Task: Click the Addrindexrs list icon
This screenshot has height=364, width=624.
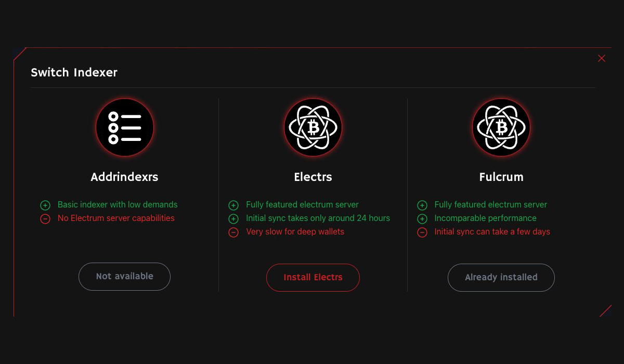Action: 124,127
